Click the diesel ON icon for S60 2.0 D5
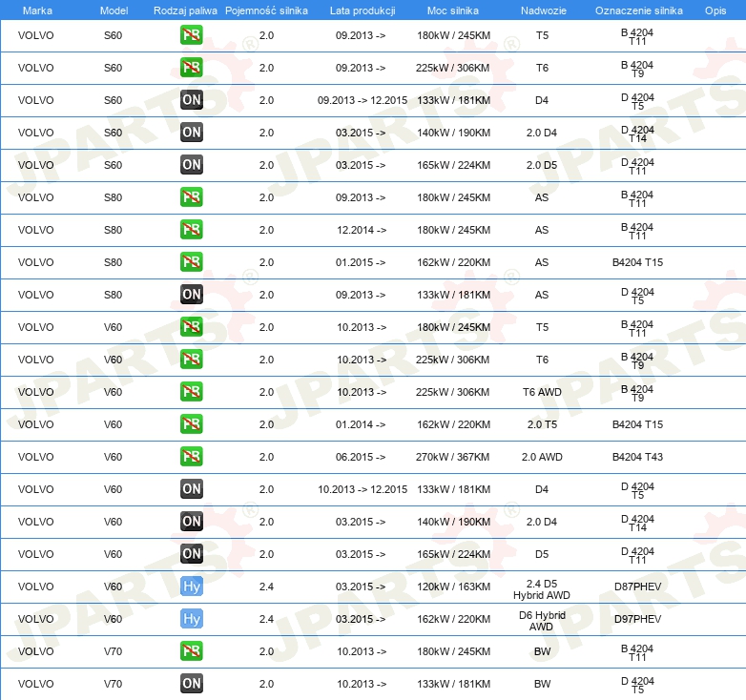The width and height of the screenshot is (746, 700). coord(192,165)
